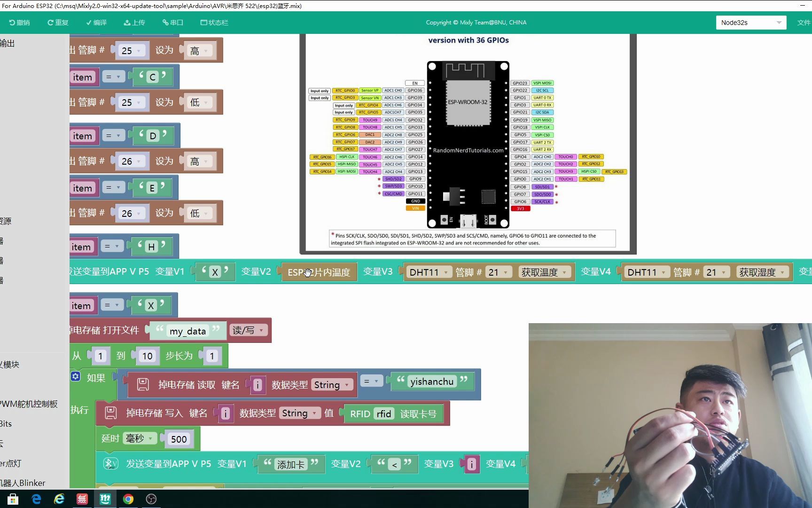This screenshot has width=812, height=508.
Task: Select the 点灯 category in sidebar
Action: pos(11,463)
